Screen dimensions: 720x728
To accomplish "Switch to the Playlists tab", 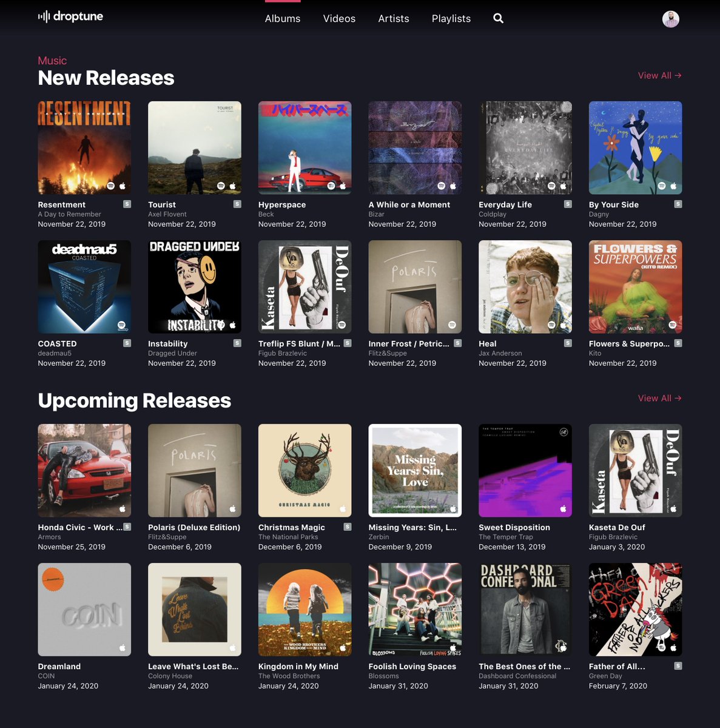I will click(x=451, y=19).
